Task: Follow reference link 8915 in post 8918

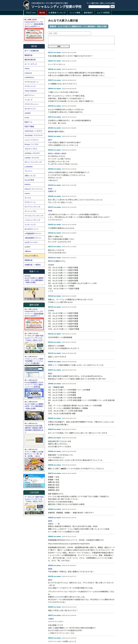Action: pos(50,261)
